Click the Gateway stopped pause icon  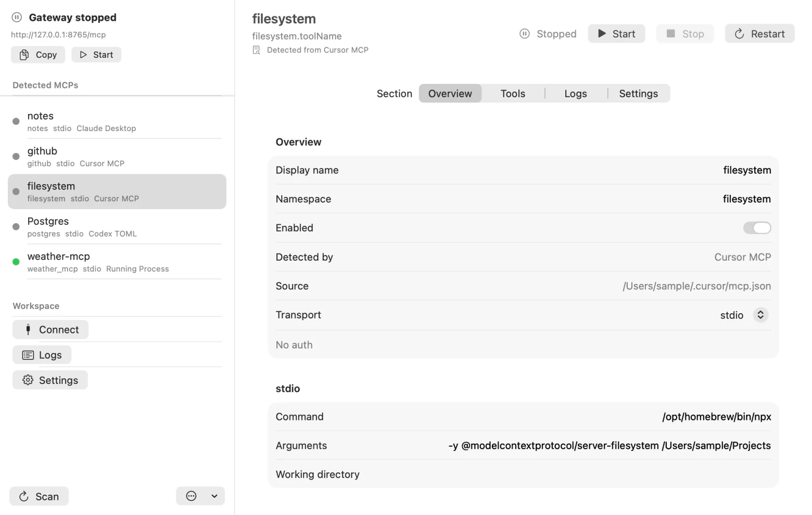(17, 17)
